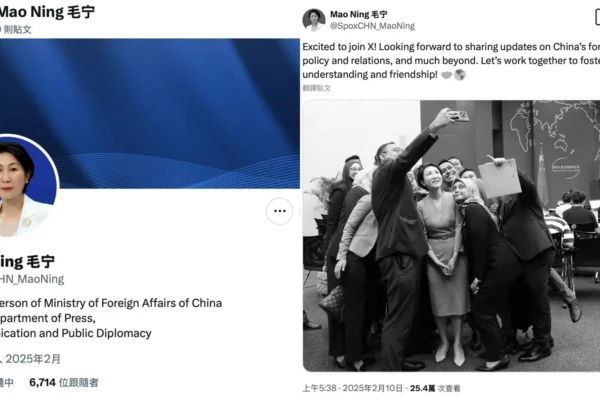
Task: Click the tweet timestamp 上午5:38 · 2025年2月10日
Action: point(352,388)
